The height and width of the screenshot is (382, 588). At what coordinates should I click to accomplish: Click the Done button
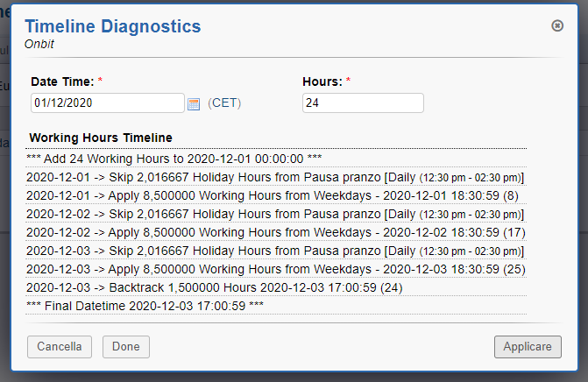click(x=126, y=347)
